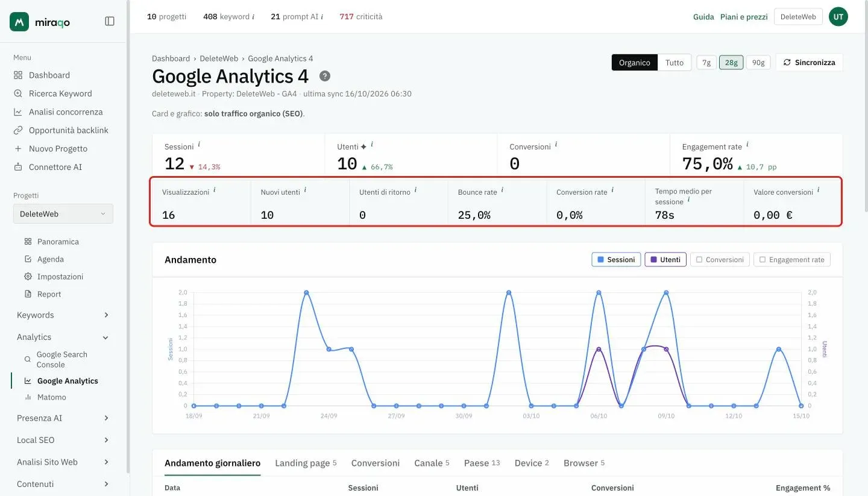Image resolution: width=868 pixels, height=496 pixels.
Task: Expand the Analisi Sito Web section
Action: [63, 462]
